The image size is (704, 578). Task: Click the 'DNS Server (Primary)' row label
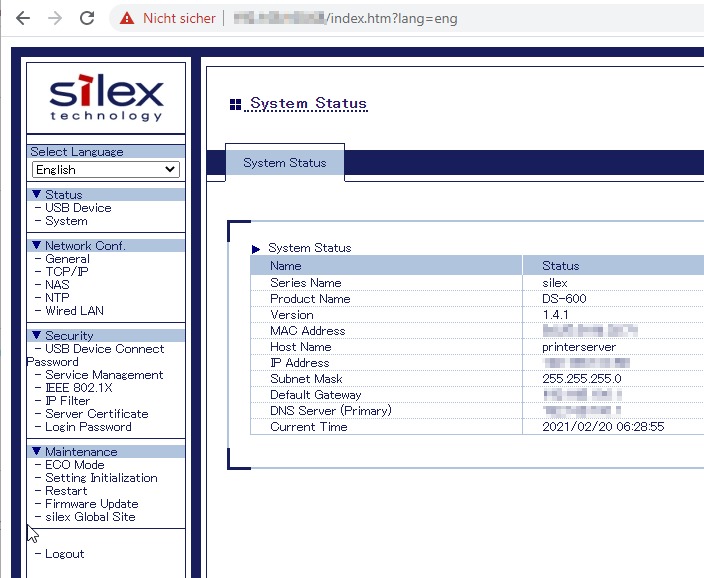(331, 411)
